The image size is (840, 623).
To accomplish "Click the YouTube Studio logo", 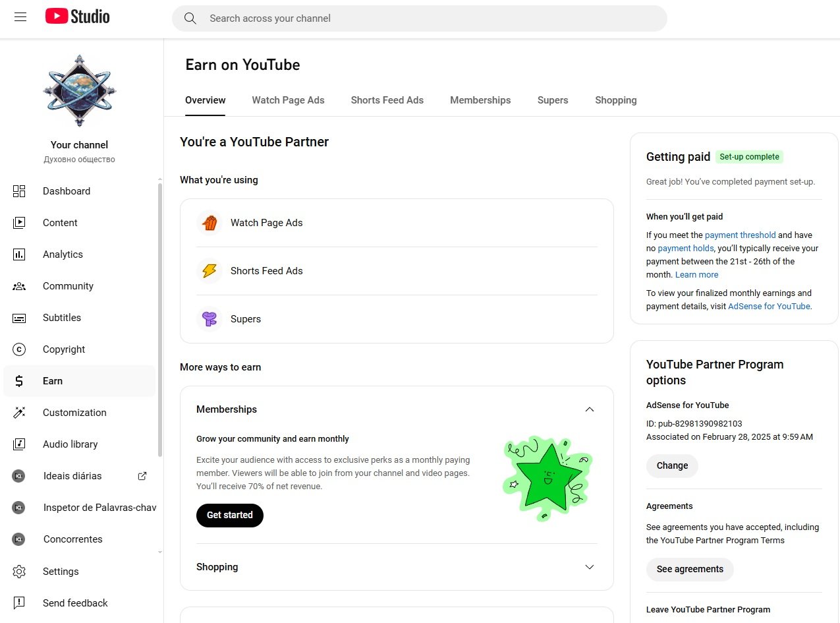I will tap(78, 16).
